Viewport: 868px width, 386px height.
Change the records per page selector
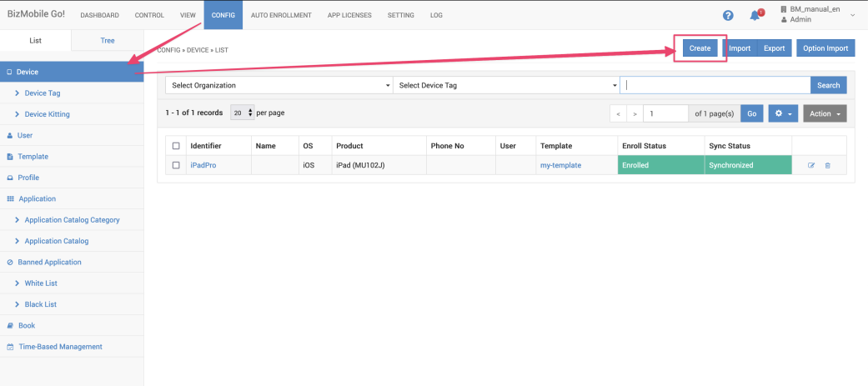pyautogui.click(x=242, y=113)
